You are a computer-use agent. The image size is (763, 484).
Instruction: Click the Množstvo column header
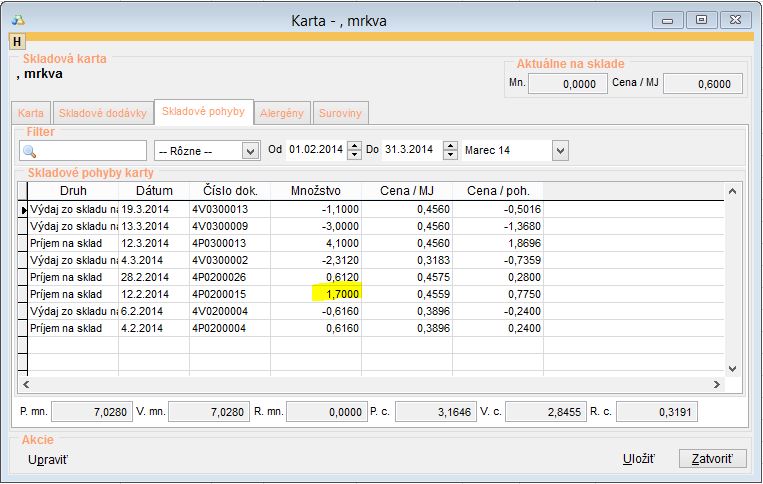pos(315,191)
